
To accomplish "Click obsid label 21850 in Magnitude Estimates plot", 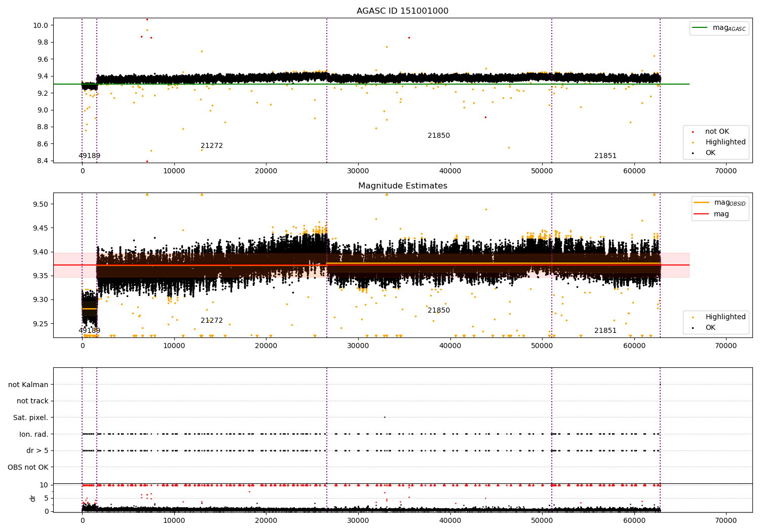I will [x=439, y=311].
